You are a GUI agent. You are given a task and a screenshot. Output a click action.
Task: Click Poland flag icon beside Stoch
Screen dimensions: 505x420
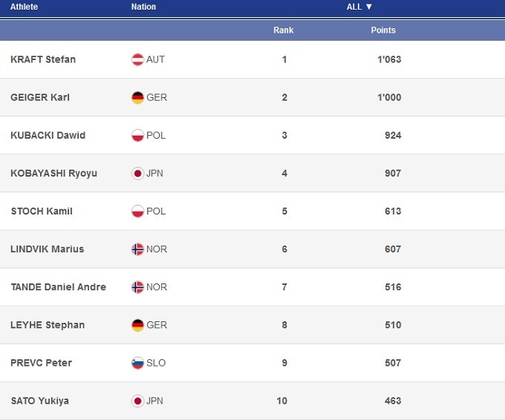pos(137,211)
